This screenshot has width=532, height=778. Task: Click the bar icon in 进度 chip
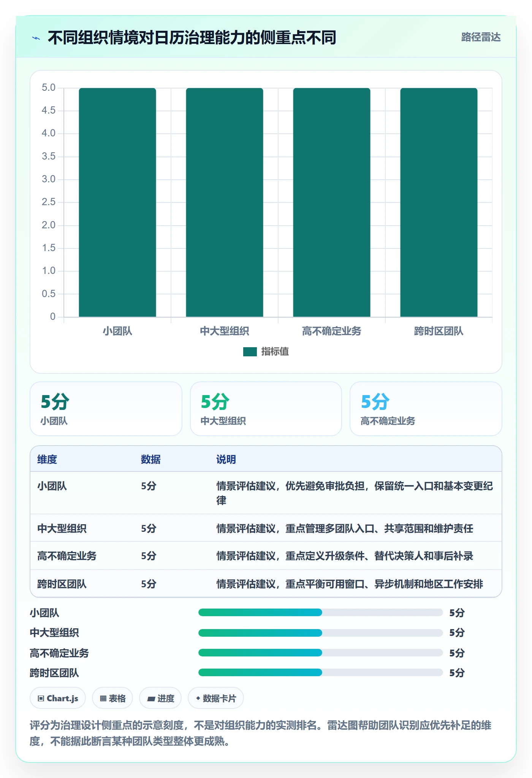(151, 699)
